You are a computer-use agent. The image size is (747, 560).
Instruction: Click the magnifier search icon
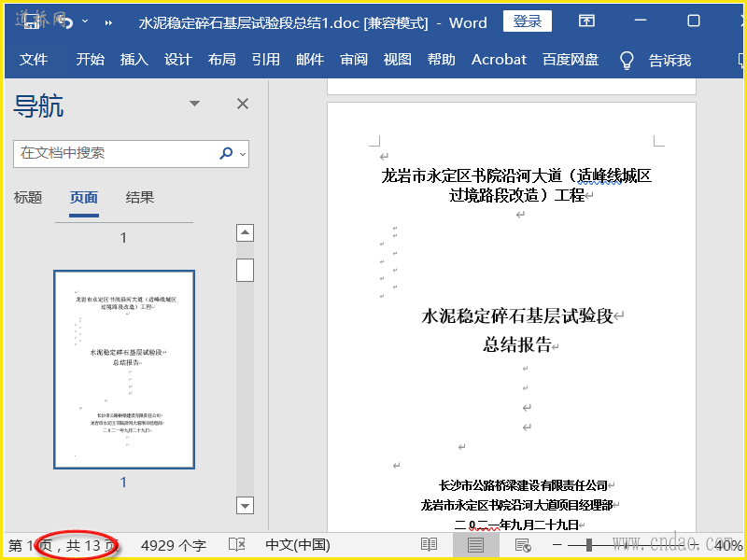click(226, 153)
